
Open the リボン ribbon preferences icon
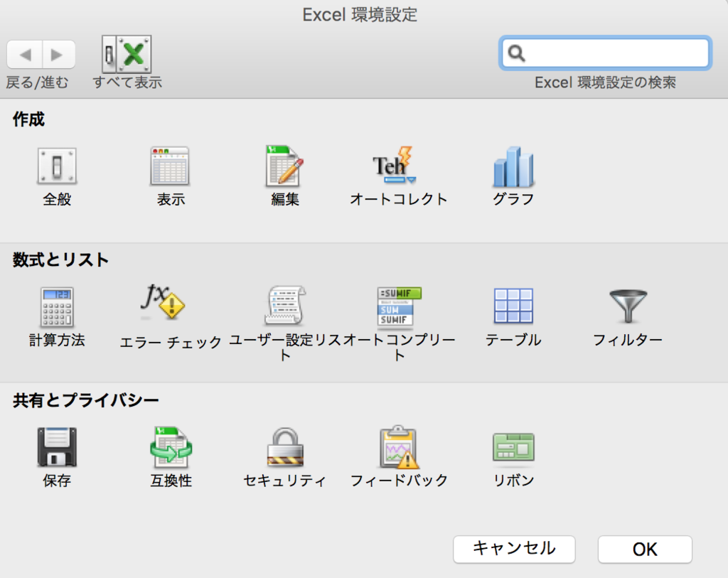click(513, 446)
